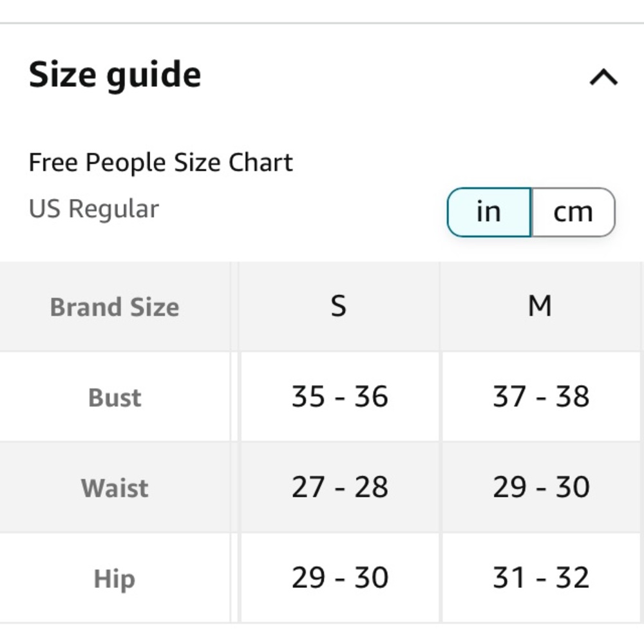
Task: Select the M size column header
Action: [540, 306]
